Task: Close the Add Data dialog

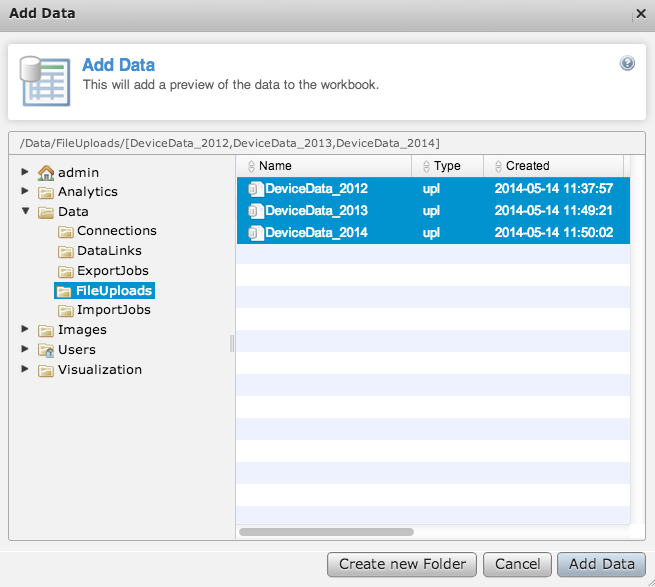Action: click(x=641, y=14)
